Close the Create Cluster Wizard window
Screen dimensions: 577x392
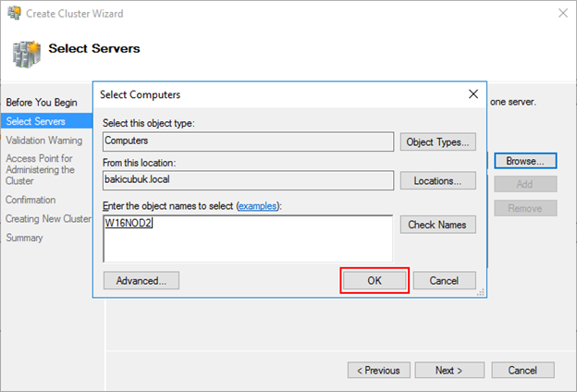tap(562, 13)
